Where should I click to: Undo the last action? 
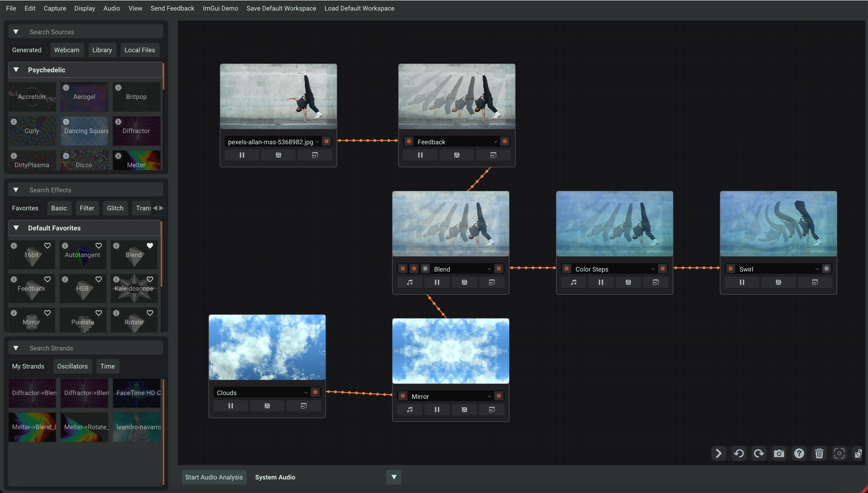[x=739, y=453]
